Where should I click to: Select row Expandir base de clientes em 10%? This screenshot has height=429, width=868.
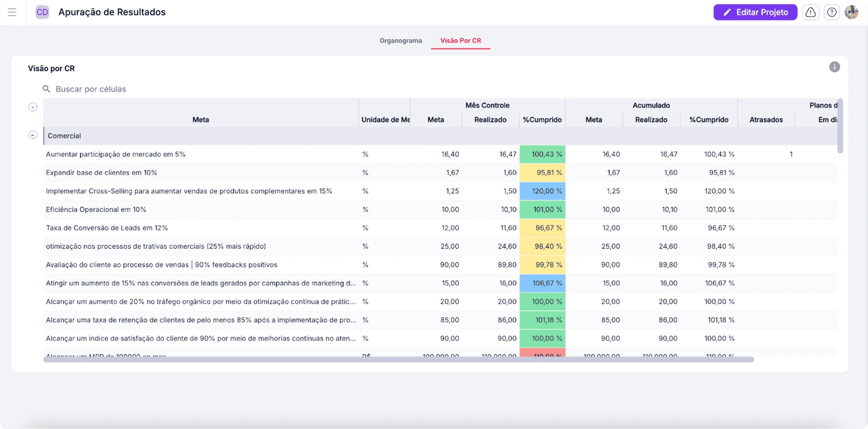[x=102, y=173]
